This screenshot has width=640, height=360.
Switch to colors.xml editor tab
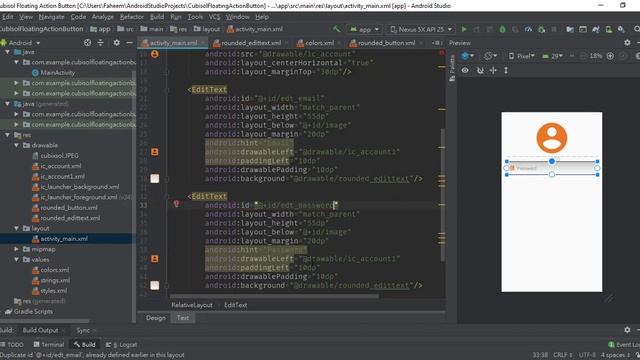point(319,43)
